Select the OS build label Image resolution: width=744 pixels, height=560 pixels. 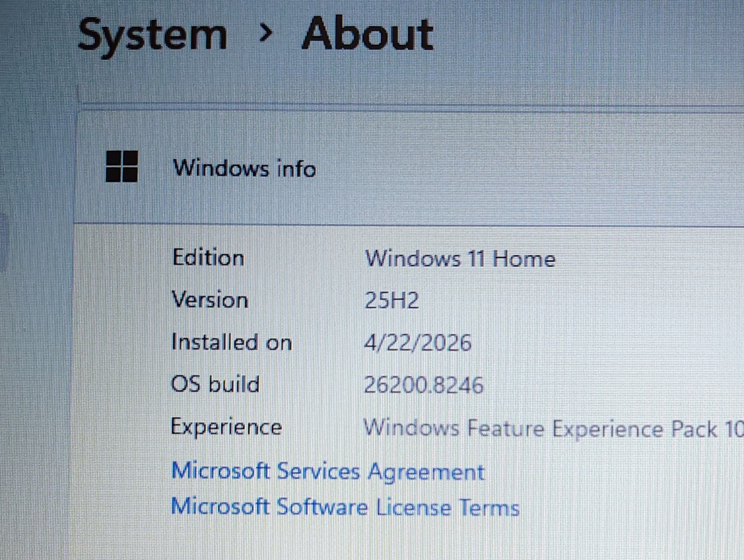(x=215, y=384)
